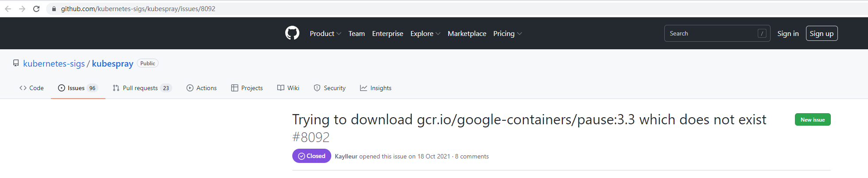Screen dimensions: 868x178
Task: Open Pull requests tab
Action: click(x=142, y=88)
